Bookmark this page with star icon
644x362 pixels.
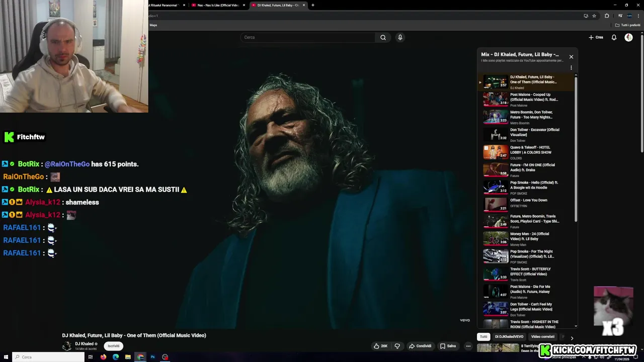tap(594, 16)
